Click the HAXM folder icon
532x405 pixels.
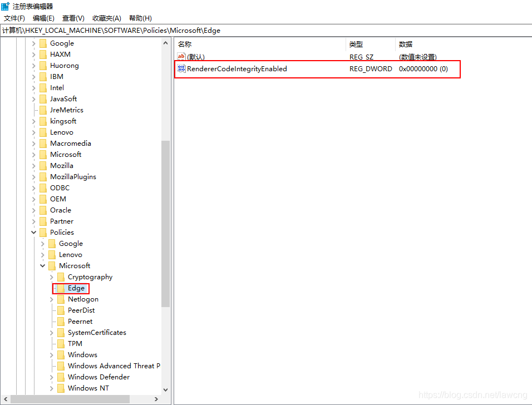pyautogui.click(x=43, y=55)
